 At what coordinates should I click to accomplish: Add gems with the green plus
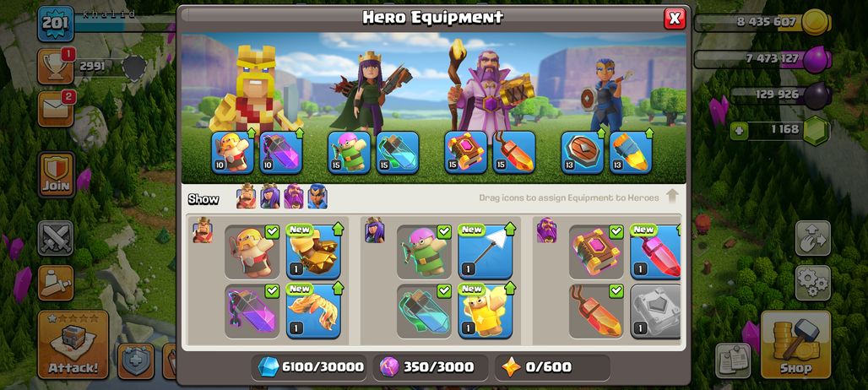(x=738, y=131)
